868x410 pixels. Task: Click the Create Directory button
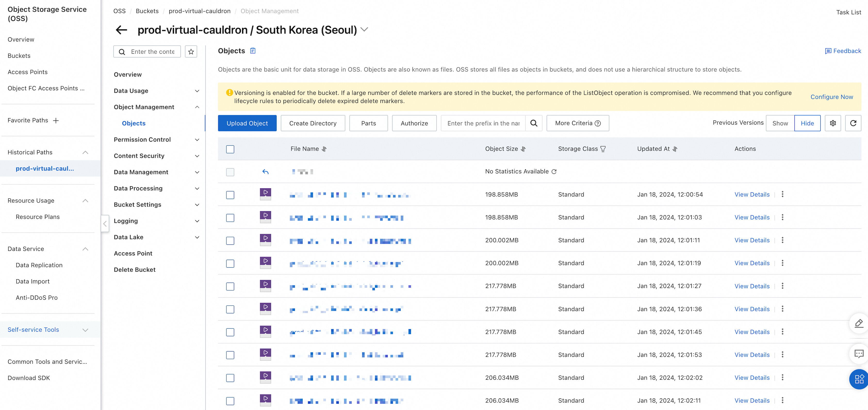click(313, 123)
